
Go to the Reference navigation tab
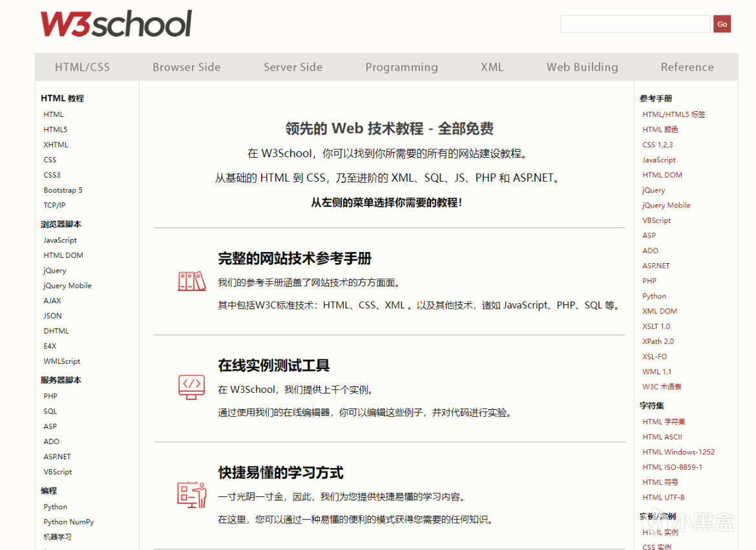click(687, 67)
